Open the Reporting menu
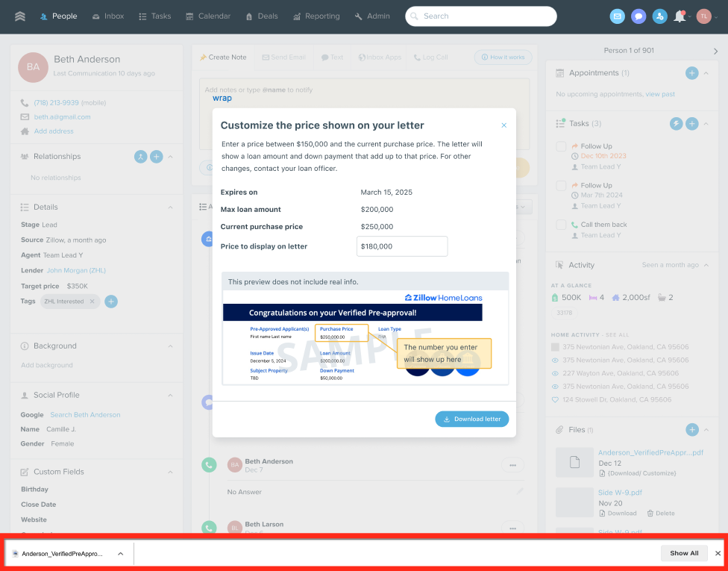The width and height of the screenshot is (728, 571). 316,16
